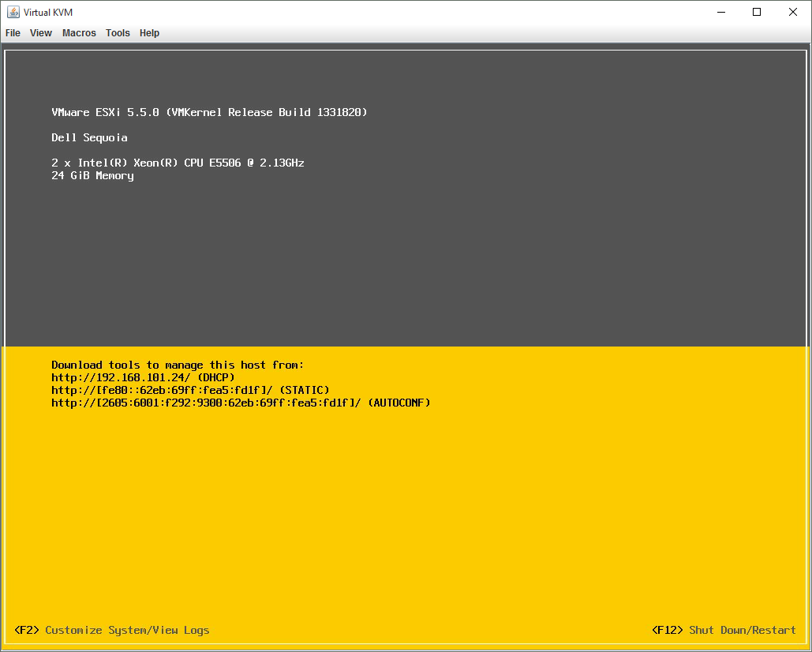Open the File menu
This screenshot has width=812, height=652.
(13, 33)
